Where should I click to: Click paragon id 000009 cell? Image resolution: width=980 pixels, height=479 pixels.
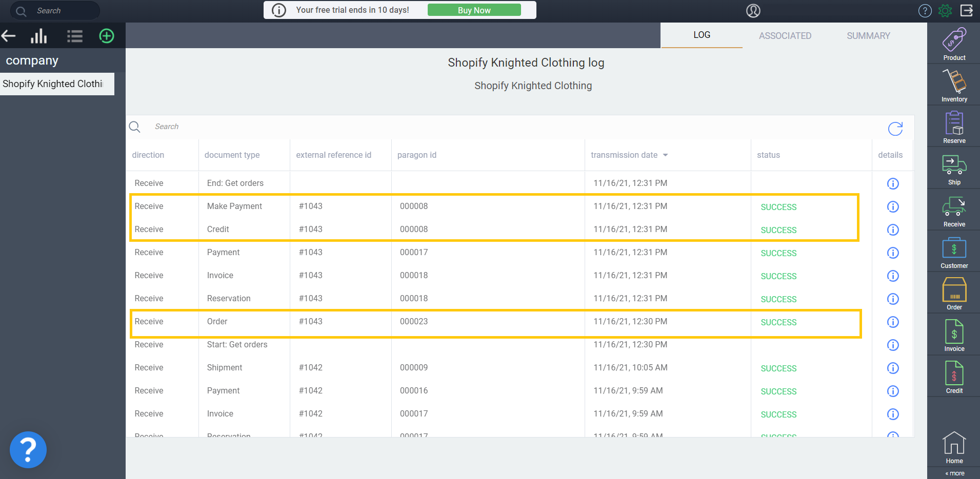coord(414,367)
